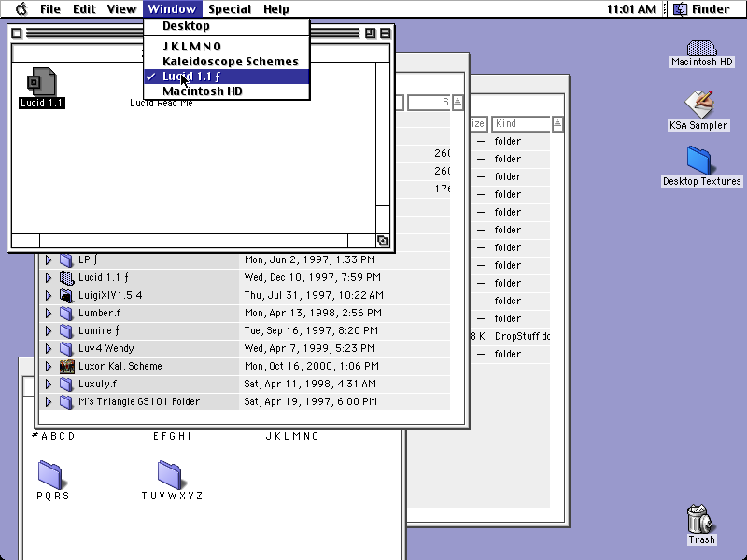Choose Macintosh HD from the Window menu
Screen dimensions: 747x560
[x=227, y=91]
